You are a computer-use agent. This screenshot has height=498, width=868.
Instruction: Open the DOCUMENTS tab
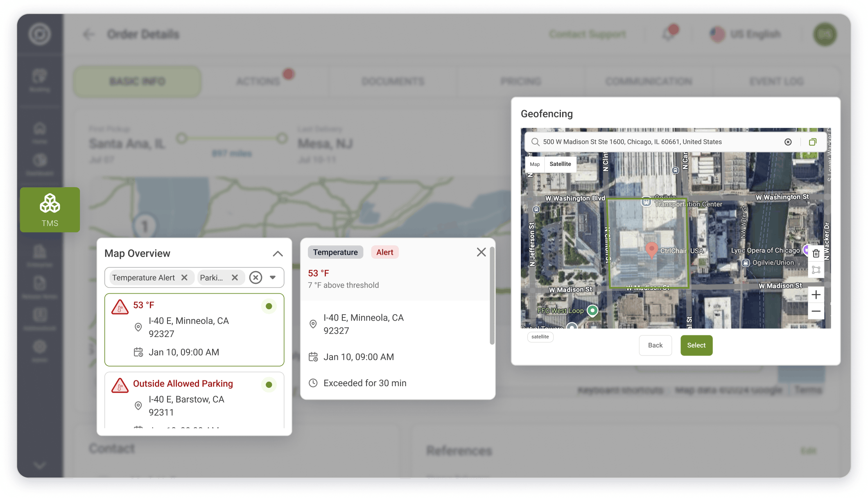[393, 81]
